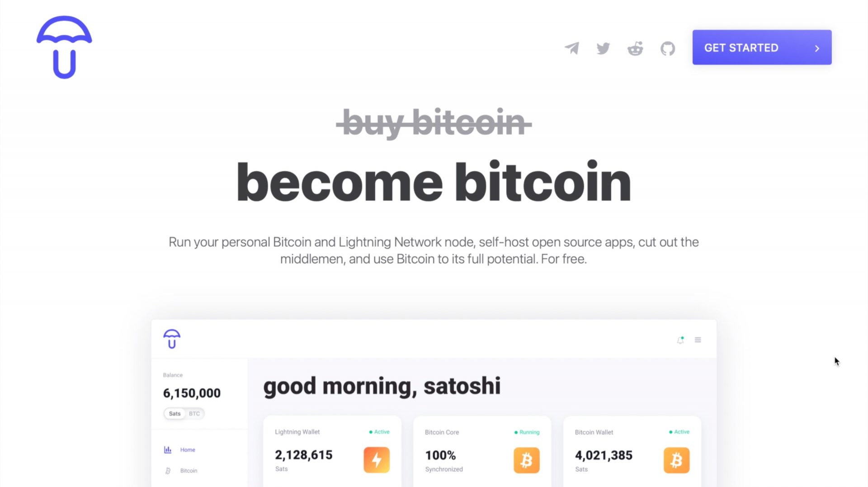Click the lightning bolt icon on Lightning Wallet card
This screenshot has width=868, height=487.
point(377,460)
